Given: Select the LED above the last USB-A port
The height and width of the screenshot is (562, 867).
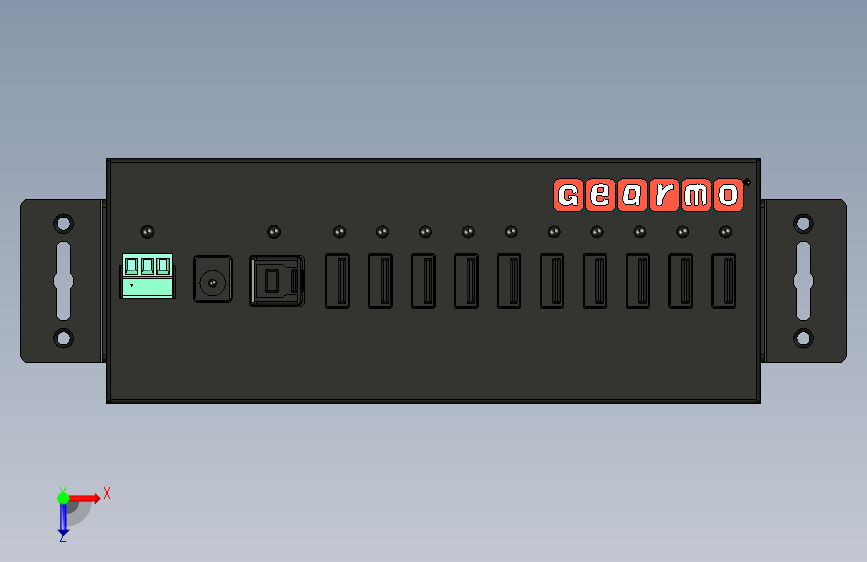Looking at the screenshot, I should click(725, 232).
